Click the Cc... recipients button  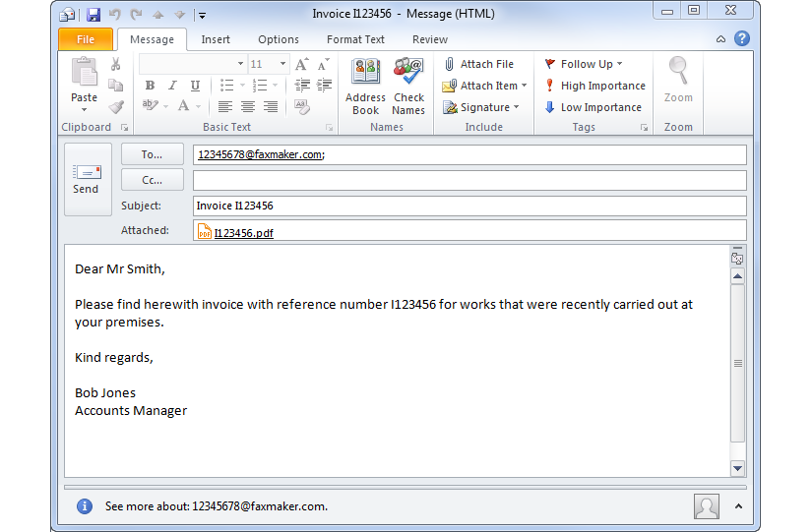pos(153,180)
